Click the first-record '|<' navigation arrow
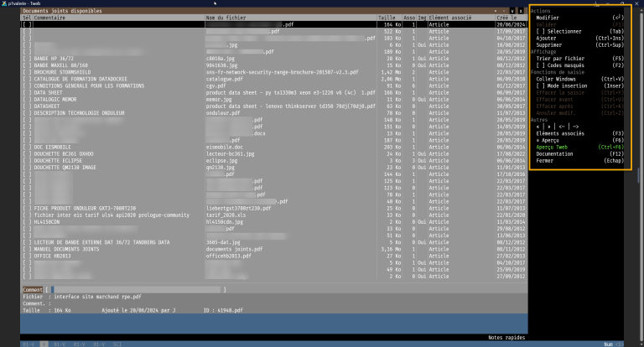Viewport: 644px width, 347px height. pos(538,126)
